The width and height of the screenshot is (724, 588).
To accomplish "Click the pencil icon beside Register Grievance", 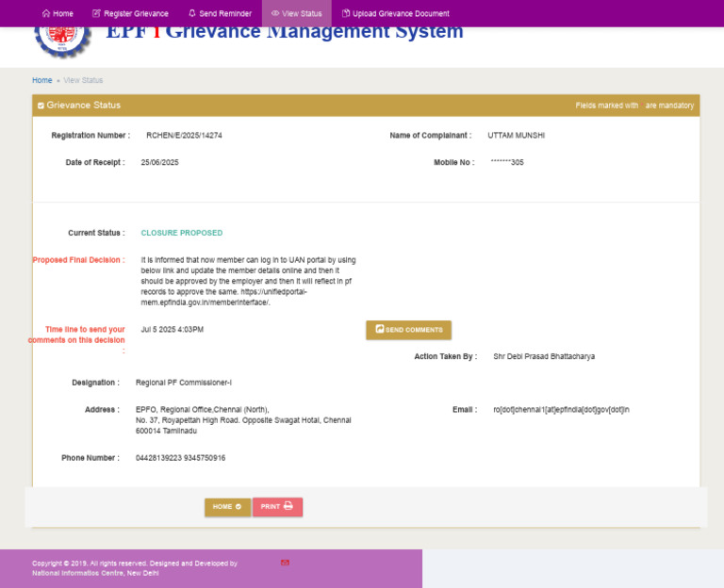I will [96, 13].
